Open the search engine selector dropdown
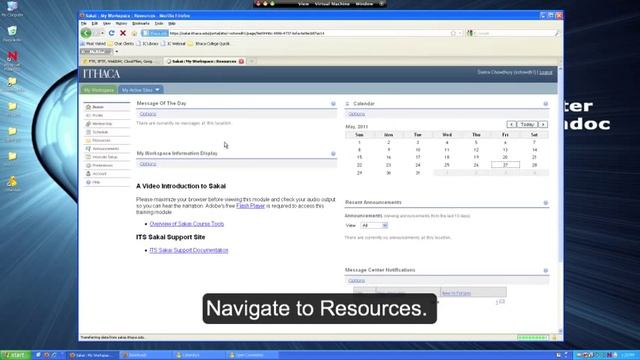 pyautogui.click(x=472, y=33)
